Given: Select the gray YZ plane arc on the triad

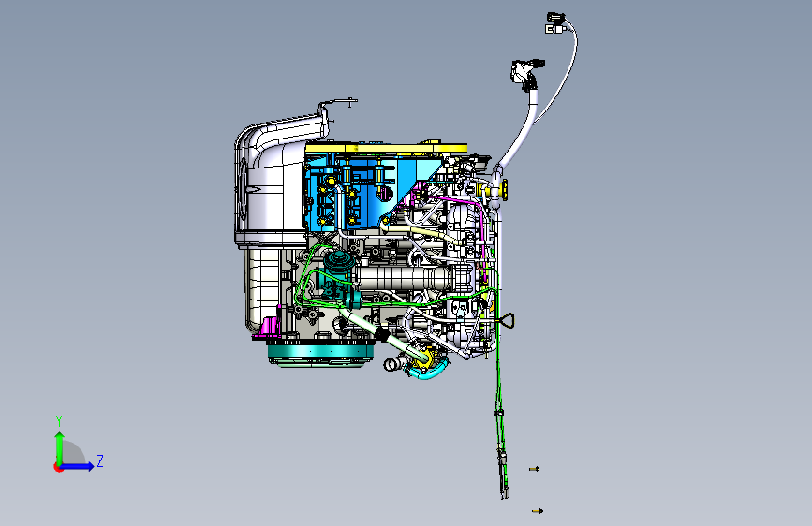Looking at the screenshot, I should tap(74, 451).
